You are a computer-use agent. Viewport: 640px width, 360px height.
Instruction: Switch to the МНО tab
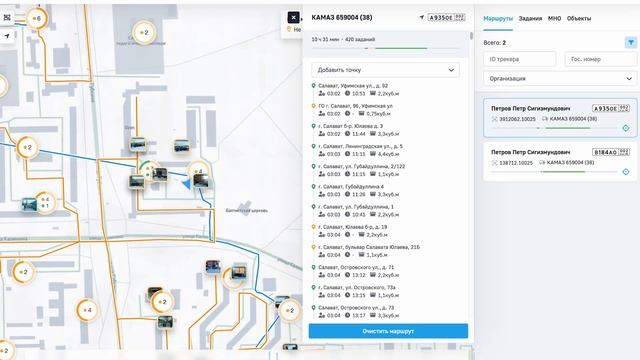click(x=554, y=18)
